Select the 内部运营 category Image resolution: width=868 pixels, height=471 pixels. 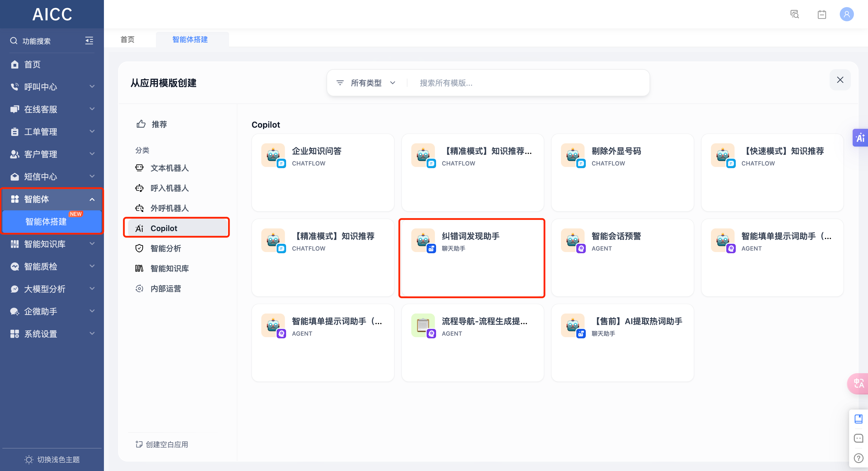coord(177,289)
